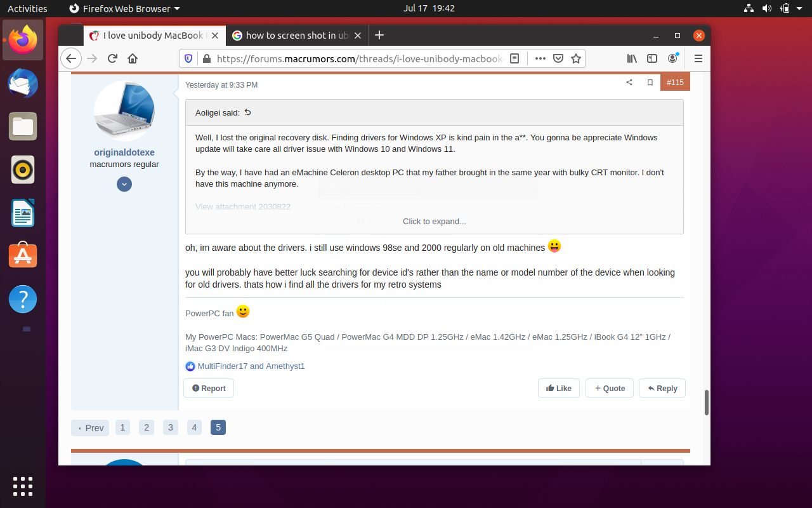Open Firefox Web Browser app menu

(124, 8)
